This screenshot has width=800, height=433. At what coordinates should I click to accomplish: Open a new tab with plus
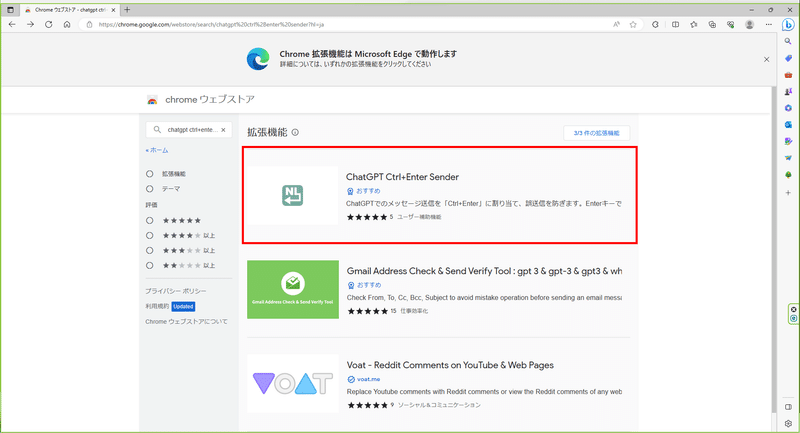127,10
